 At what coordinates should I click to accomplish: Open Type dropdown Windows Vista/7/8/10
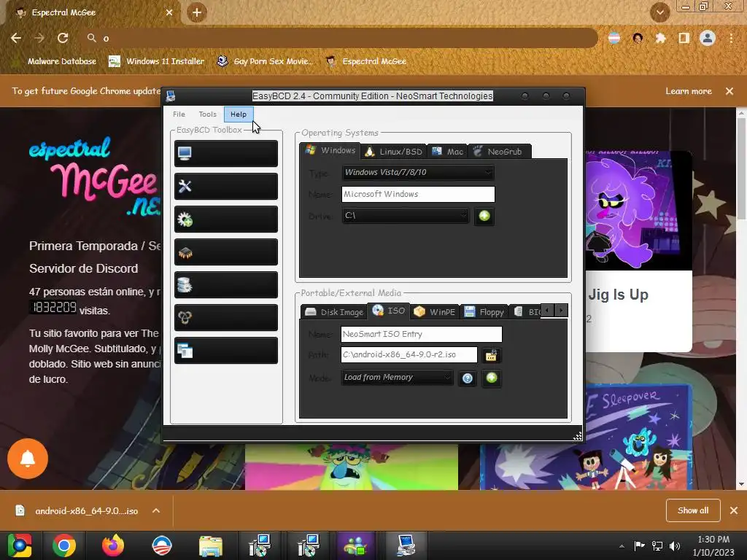point(418,172)
